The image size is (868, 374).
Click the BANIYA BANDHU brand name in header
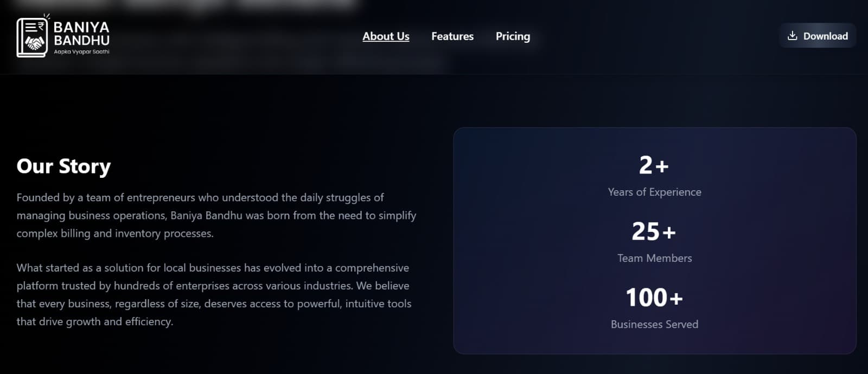point(81,33)
